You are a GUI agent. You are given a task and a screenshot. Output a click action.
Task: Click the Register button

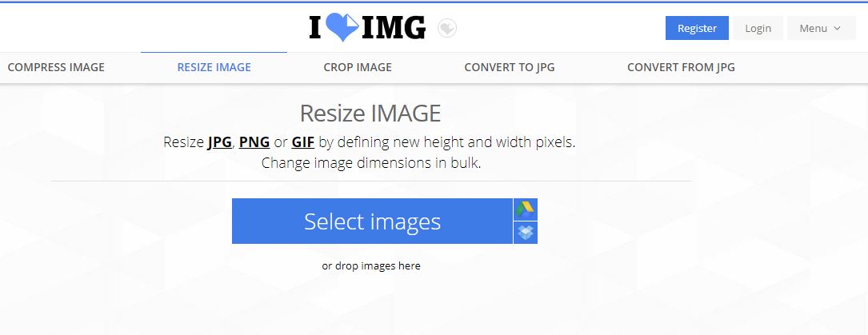tap(697, 28)
